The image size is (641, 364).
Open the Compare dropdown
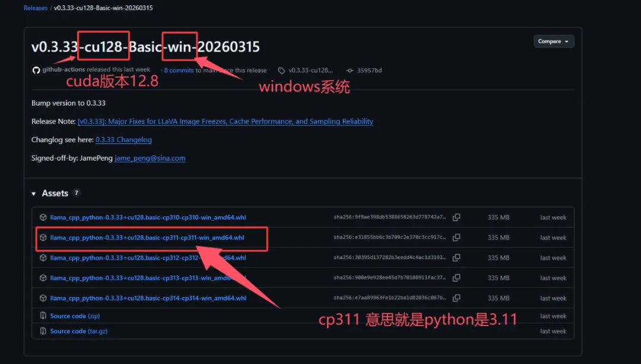click(554, 41)
